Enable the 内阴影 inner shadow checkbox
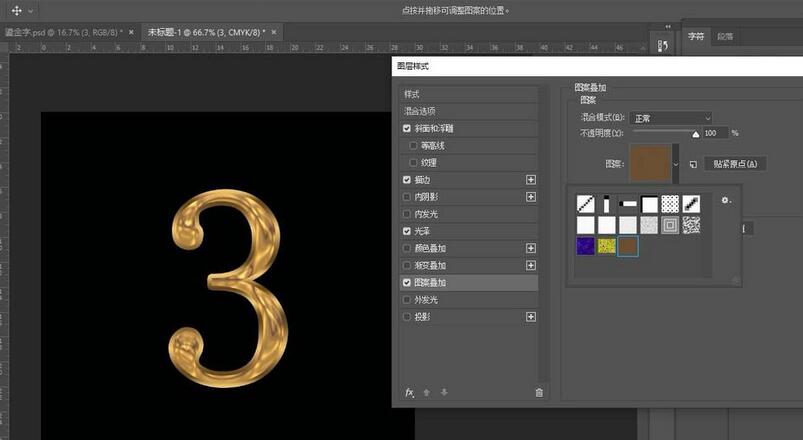 click(407, 197)
